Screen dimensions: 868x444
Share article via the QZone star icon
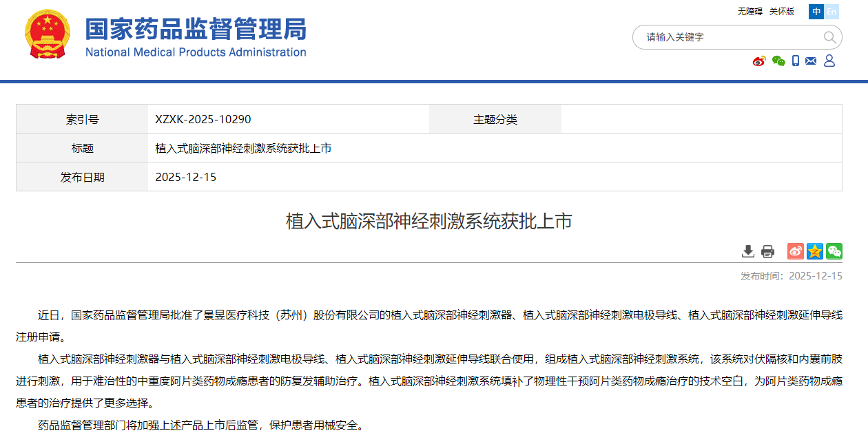click(814, 251)
